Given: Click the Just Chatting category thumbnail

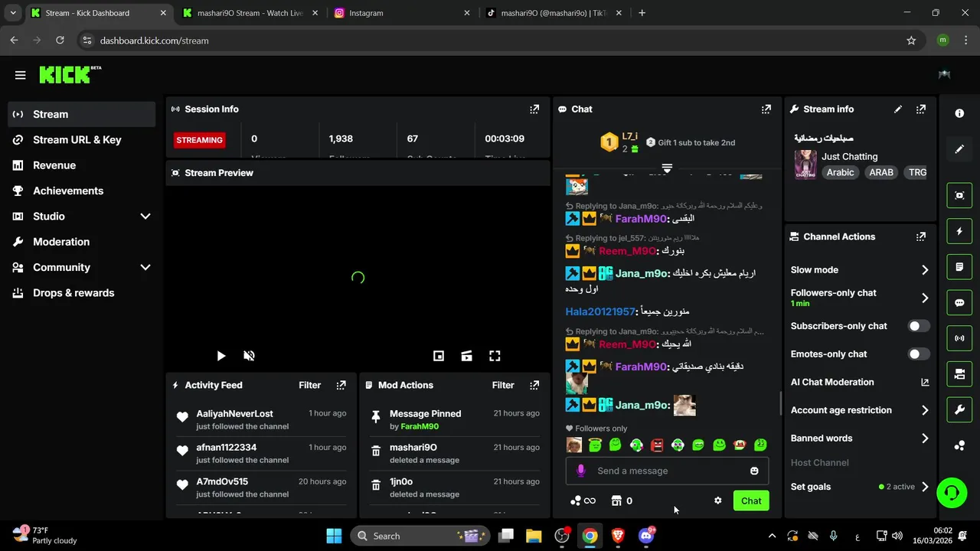Looking at the screenshot, I should (805, 165).
